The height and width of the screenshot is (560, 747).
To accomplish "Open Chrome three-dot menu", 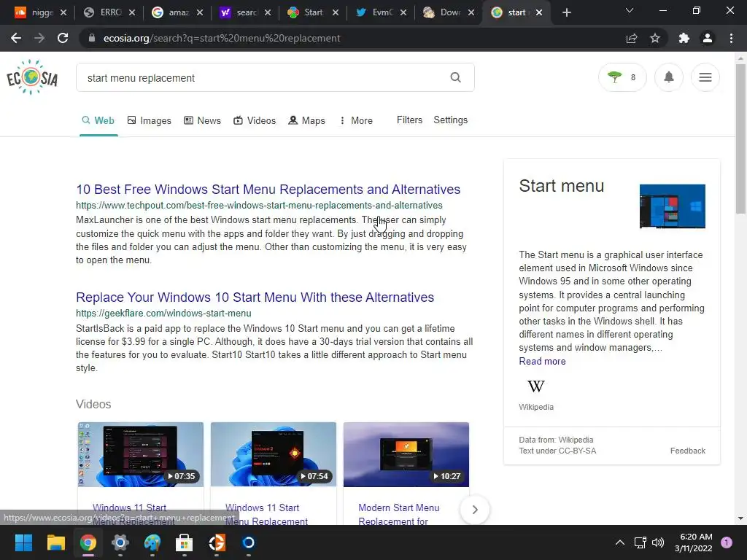I will point(731,38).
